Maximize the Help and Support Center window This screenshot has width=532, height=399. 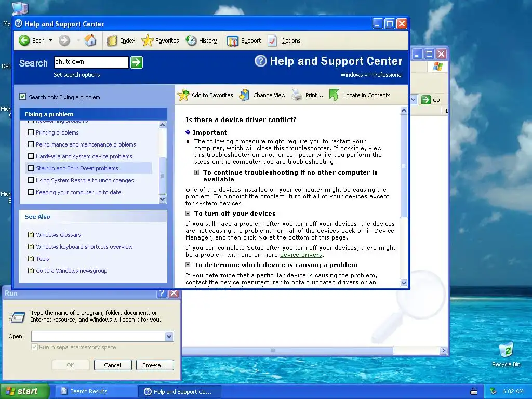[390, 24]
